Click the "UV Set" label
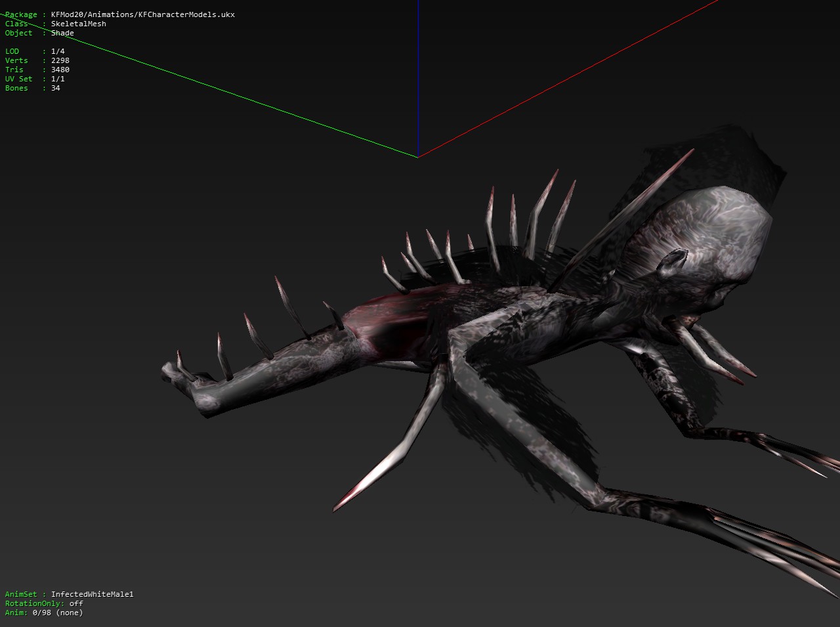The image size is (840, 627). 18,79
